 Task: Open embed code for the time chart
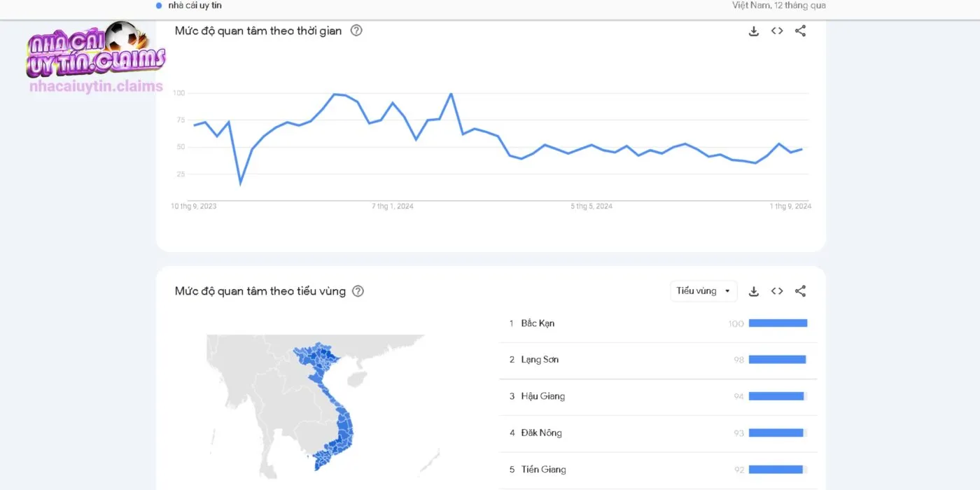tap(777, 31)
